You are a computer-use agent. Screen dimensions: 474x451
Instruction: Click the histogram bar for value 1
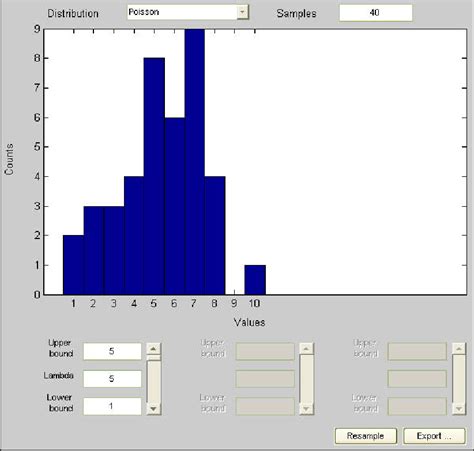(73, 265)
